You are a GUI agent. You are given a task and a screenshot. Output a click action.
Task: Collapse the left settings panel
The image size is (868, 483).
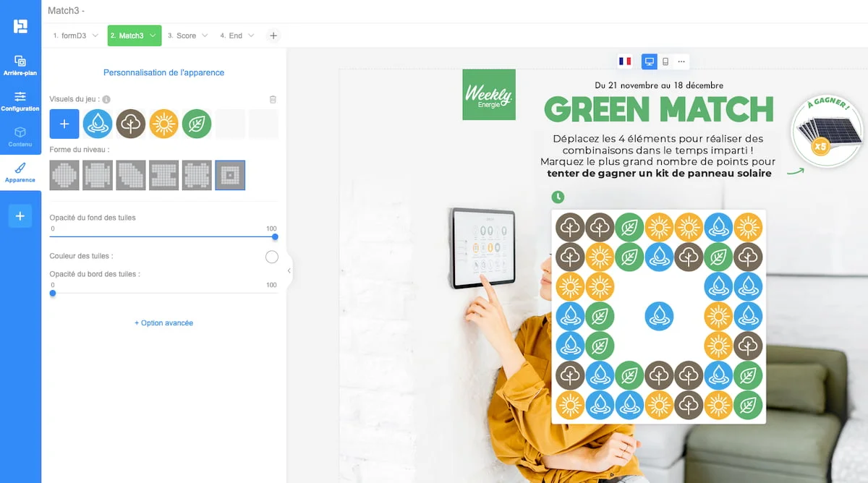289,270
